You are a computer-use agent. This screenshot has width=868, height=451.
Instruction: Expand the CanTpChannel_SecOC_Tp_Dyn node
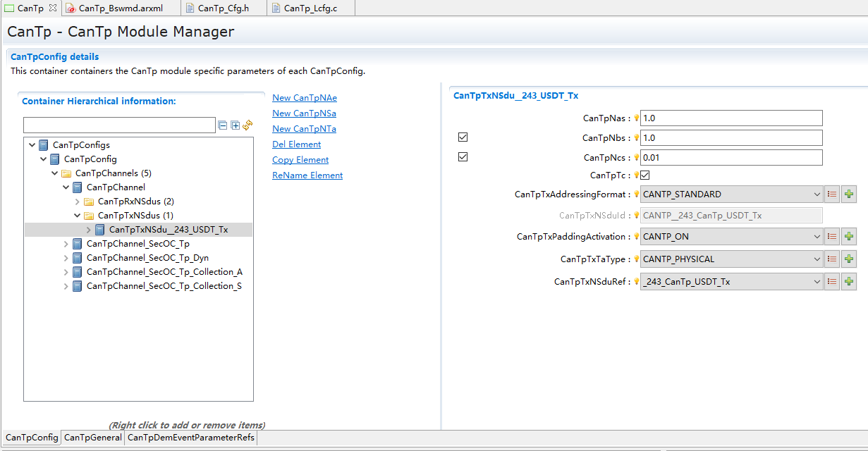pos(66,258)
